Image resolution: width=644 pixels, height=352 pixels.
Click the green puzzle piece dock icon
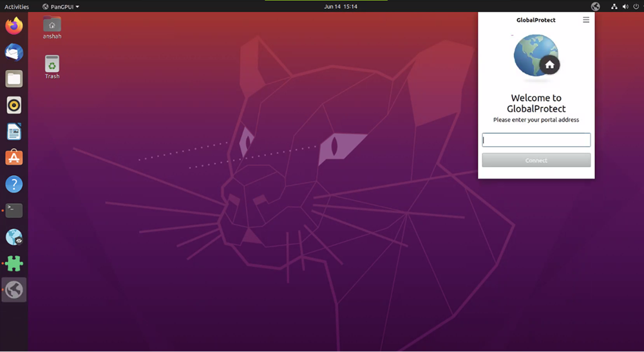click(14, 263)
